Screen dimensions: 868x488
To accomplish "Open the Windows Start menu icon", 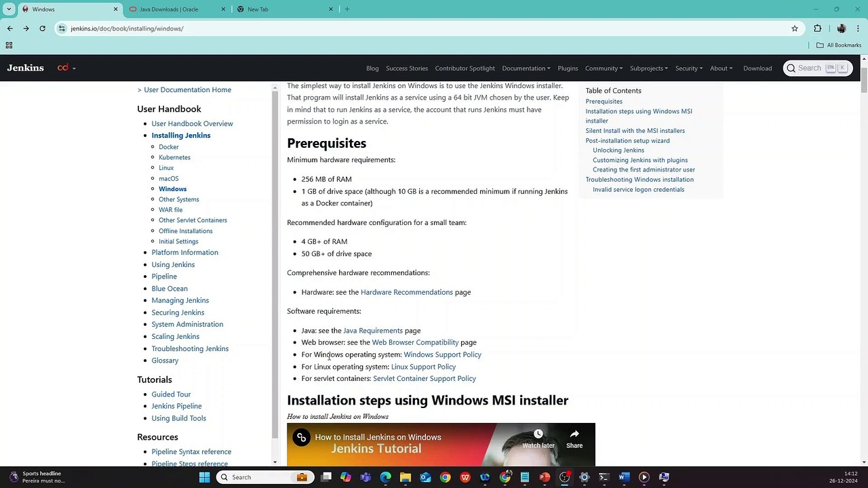I will coord(204,477).
